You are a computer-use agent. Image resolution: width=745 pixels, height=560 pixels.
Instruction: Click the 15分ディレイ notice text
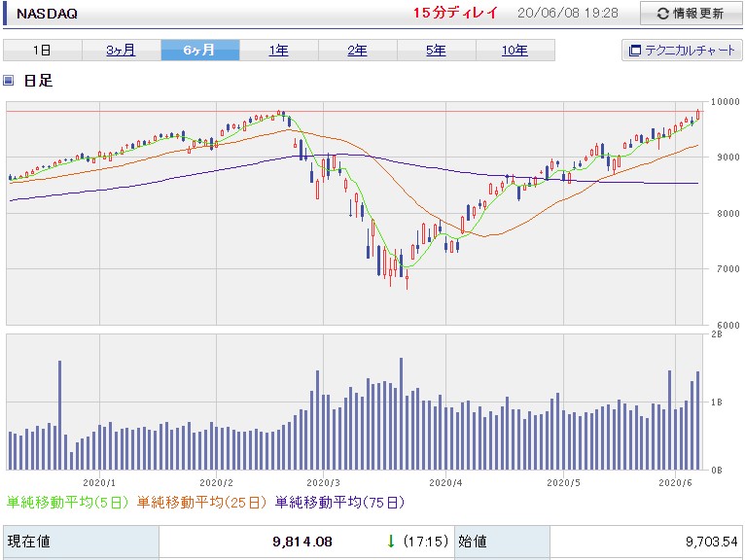click(x=455, y=13)
